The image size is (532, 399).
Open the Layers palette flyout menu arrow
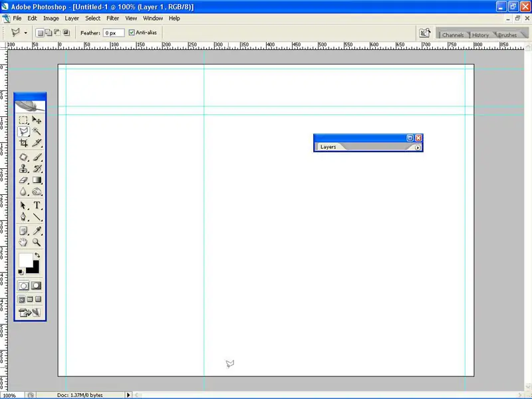pos(418,148)
